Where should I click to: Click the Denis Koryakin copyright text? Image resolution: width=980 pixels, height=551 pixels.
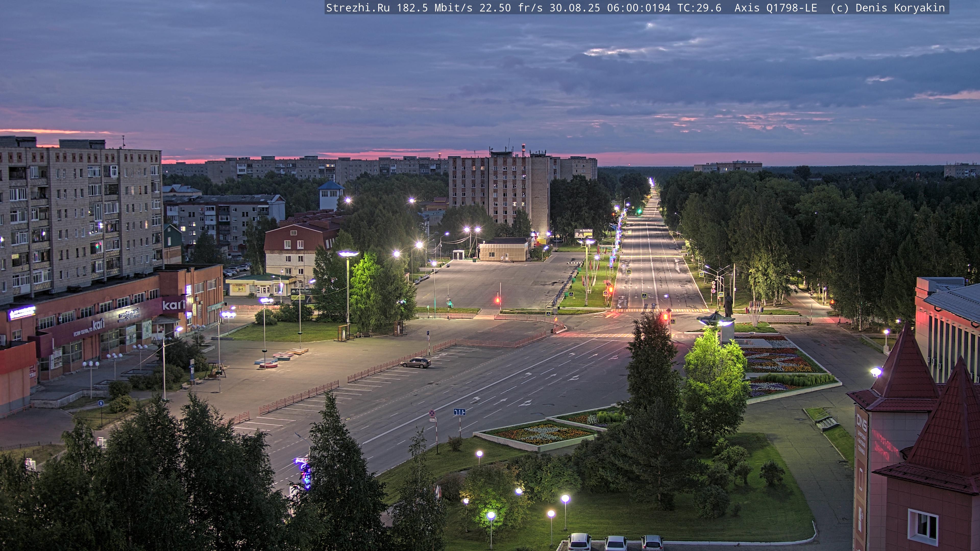(x=900, y=8)
